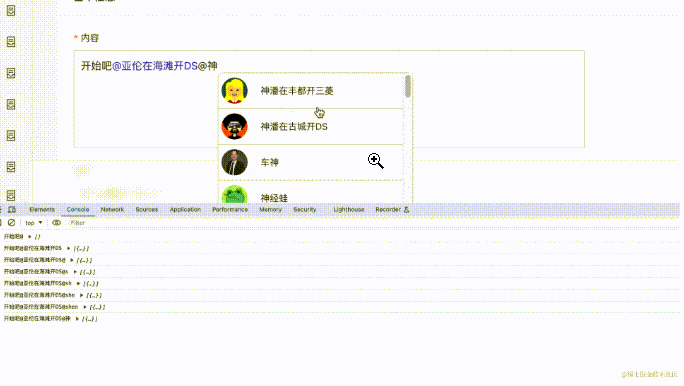
Task: Create a live expression with the eye icon
Action: pos(56,223)
